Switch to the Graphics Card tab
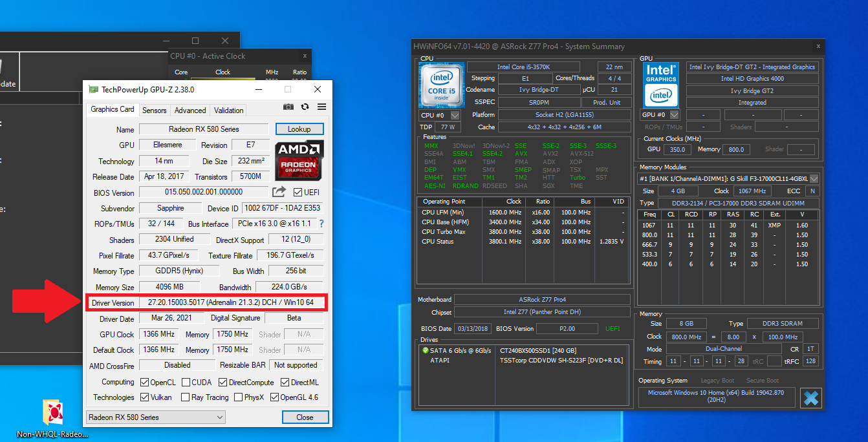Image resolution: width=868 pixels, height=442 pixels. pyautogui.click(x=113, y=109)
